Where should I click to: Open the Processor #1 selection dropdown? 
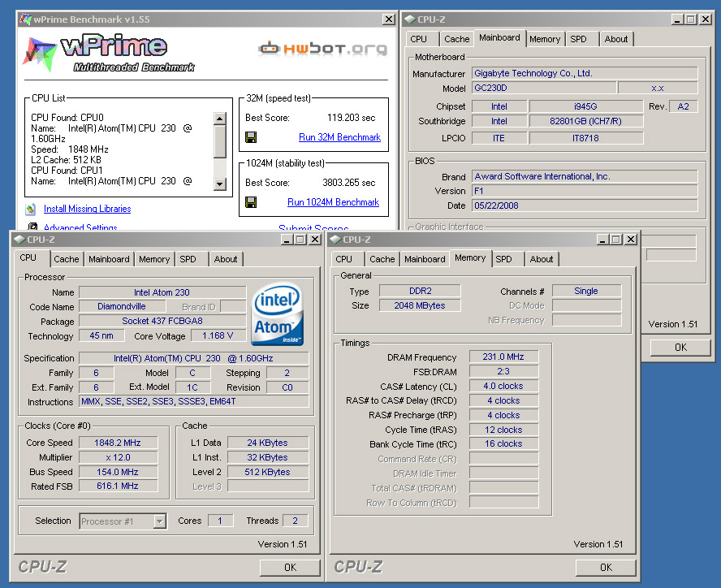pyautogui.click(x=160, y=521)
